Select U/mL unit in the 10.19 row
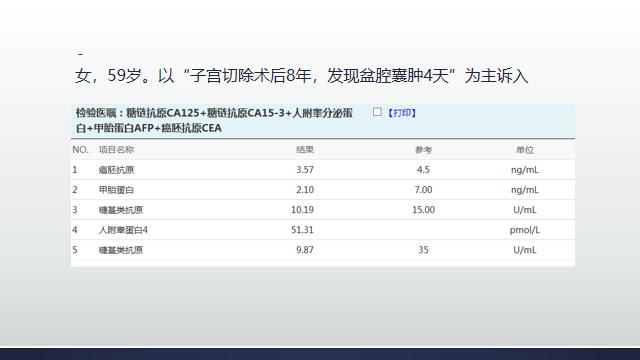This screenshot has width=640, height=360. click(x=525, y=210)
